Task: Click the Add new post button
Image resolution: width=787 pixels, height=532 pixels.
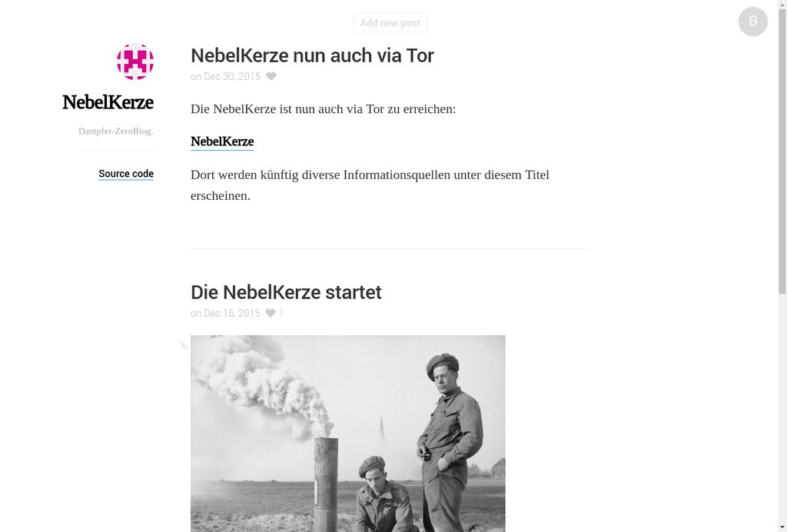Action: pyautogui.click(x=390, y=22)
